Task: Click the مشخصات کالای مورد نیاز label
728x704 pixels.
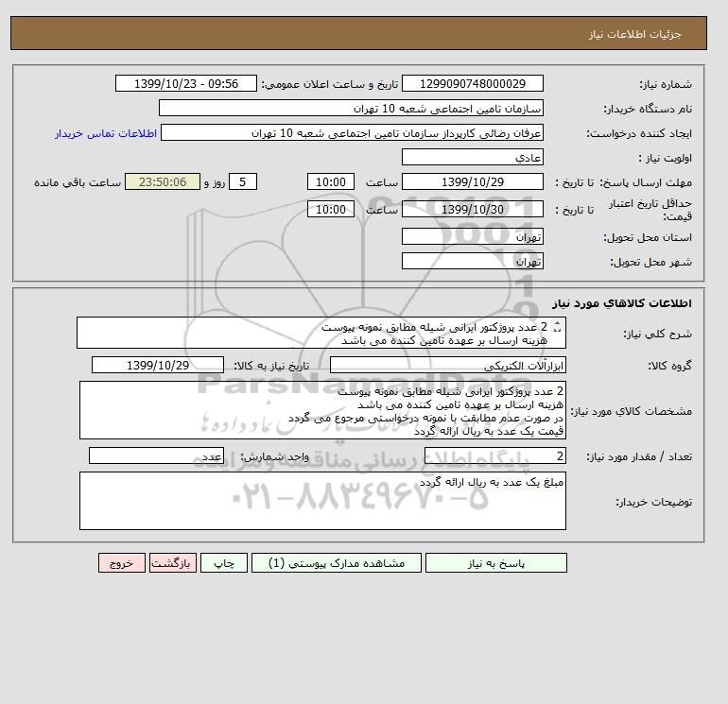Action: tap(631, 411)
